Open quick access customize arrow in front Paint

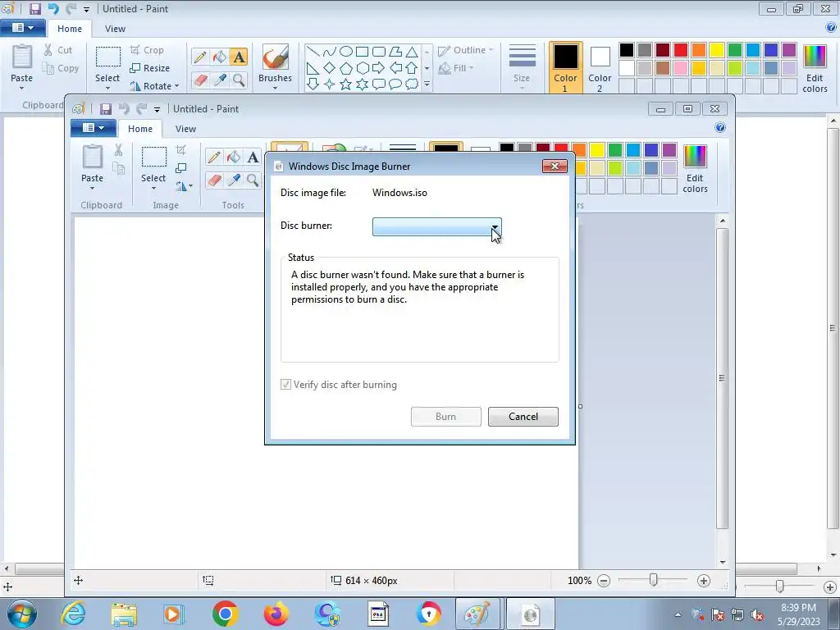coord(157,110)
